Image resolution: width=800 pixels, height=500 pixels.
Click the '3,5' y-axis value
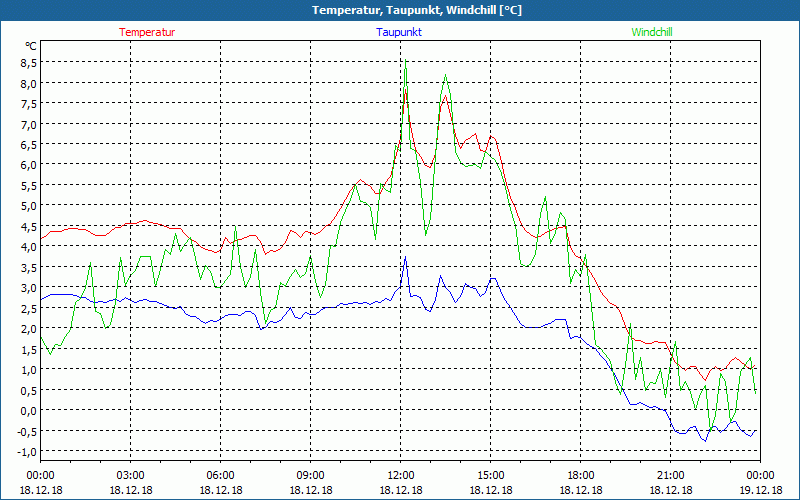29,267
